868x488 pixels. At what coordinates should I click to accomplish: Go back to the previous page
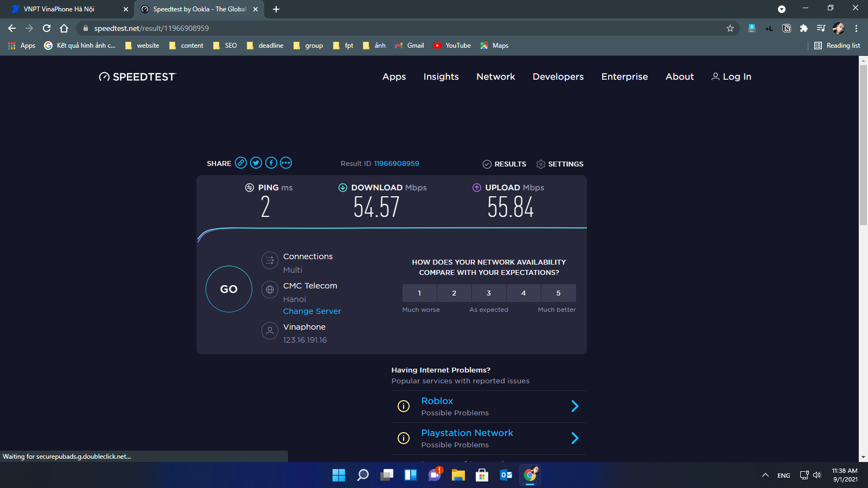[x=12, y=28]
